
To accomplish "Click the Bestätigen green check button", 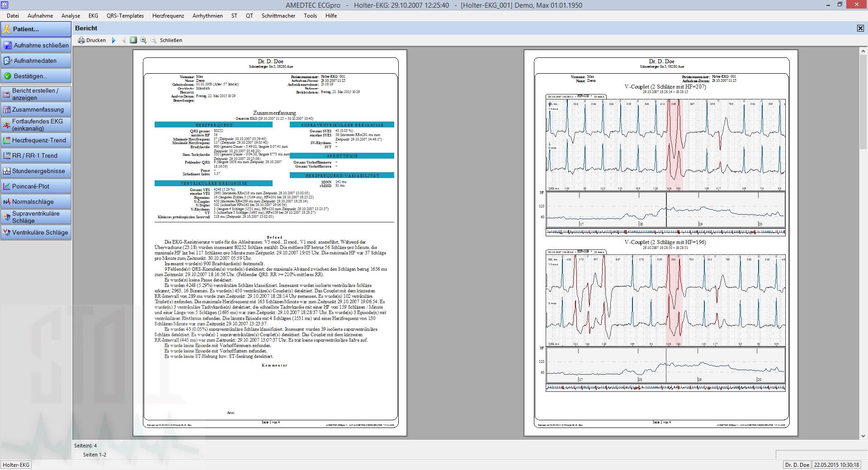I will click(36, 76).
